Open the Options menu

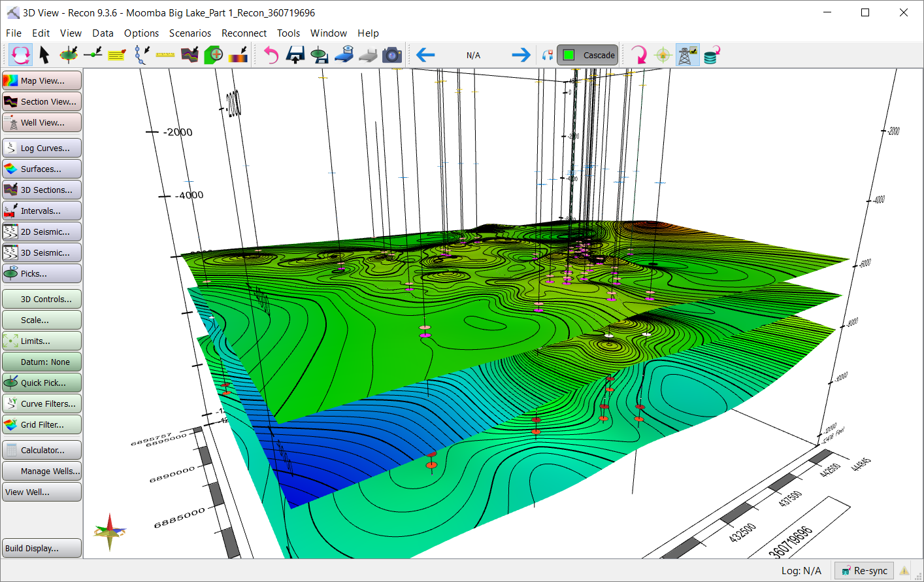[x=141, y=33]
